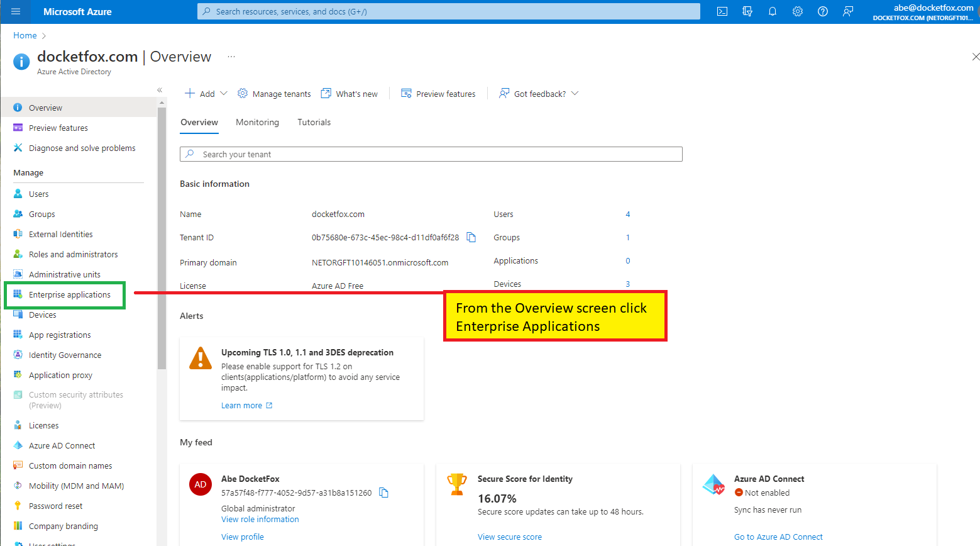This screenshot has width=980, height=546.
Task: Click the Search your tenant field
Action: pyautogui.click(x=431, y=153)
